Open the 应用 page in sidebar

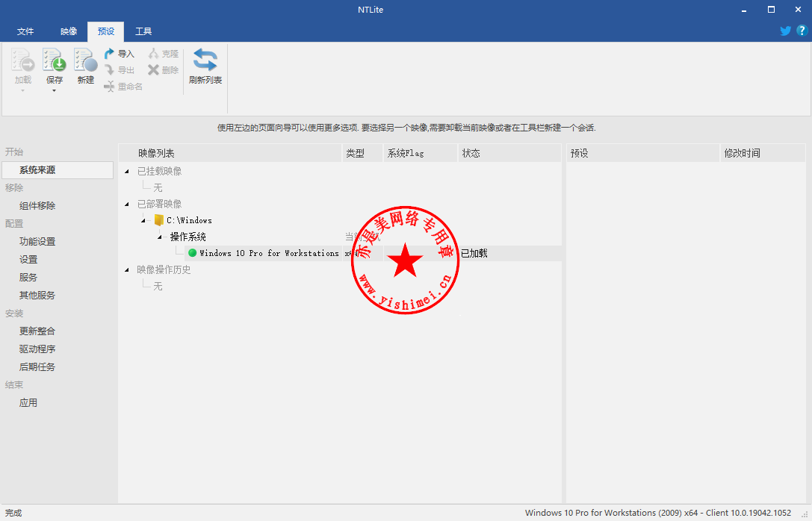28,402
